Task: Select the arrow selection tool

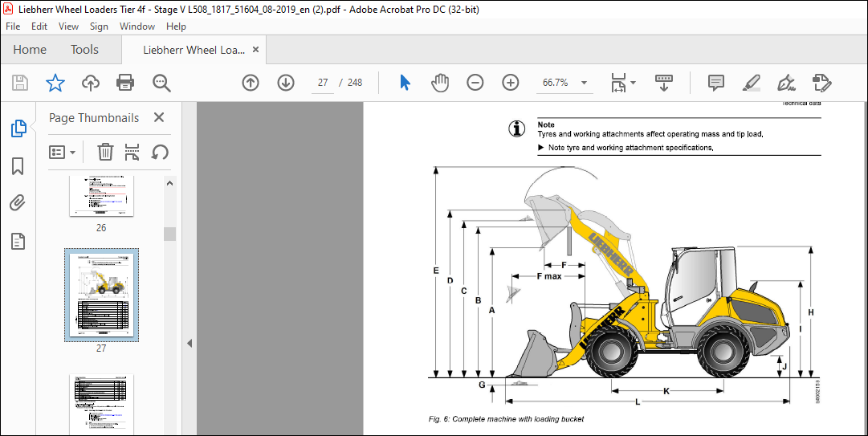Action: (x=405, y=83)
